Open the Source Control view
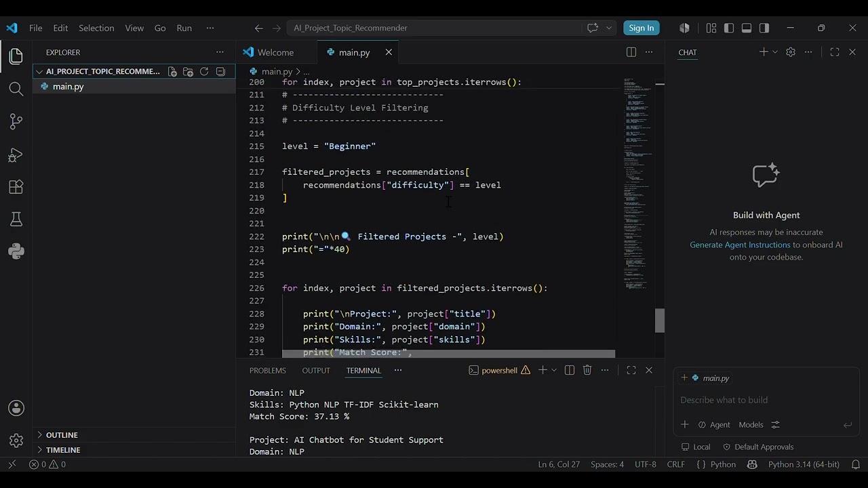 [16, 121]
